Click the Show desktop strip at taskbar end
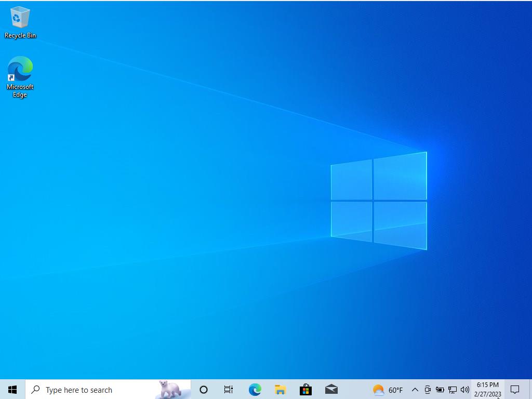This screenshot has height=399, width=532. (x=530, y=390)
